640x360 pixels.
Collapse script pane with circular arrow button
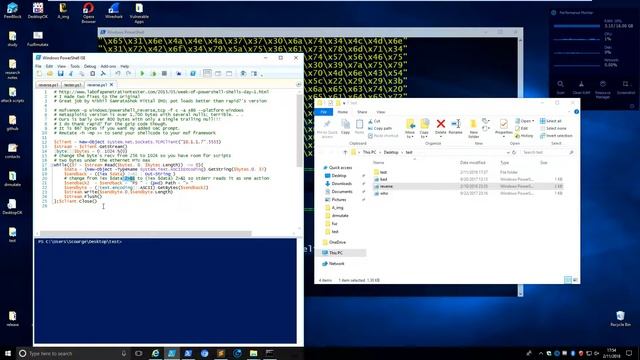pyautogui.click(x=298, y=84)
